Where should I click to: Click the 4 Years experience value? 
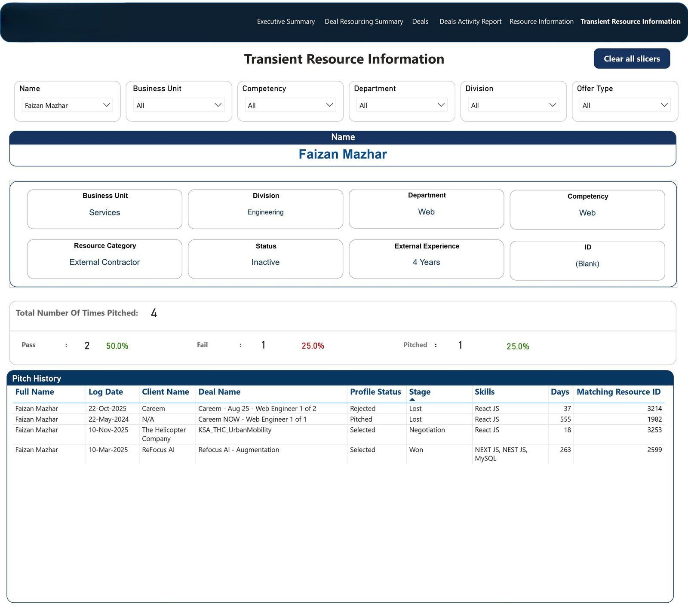[x=426, y=262]
